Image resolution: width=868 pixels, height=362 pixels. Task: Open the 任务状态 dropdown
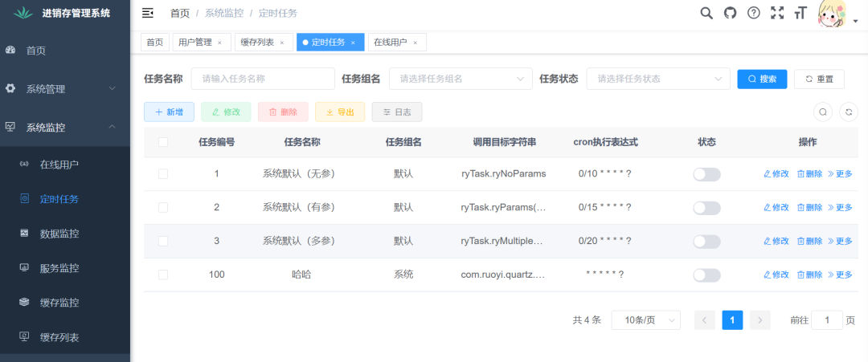[x=658, y=79]
